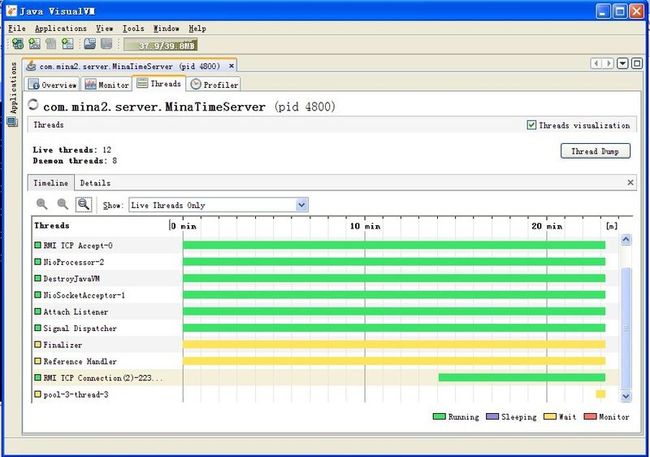Open the Window menu
650x457 pixels.
tap(166, 28)
